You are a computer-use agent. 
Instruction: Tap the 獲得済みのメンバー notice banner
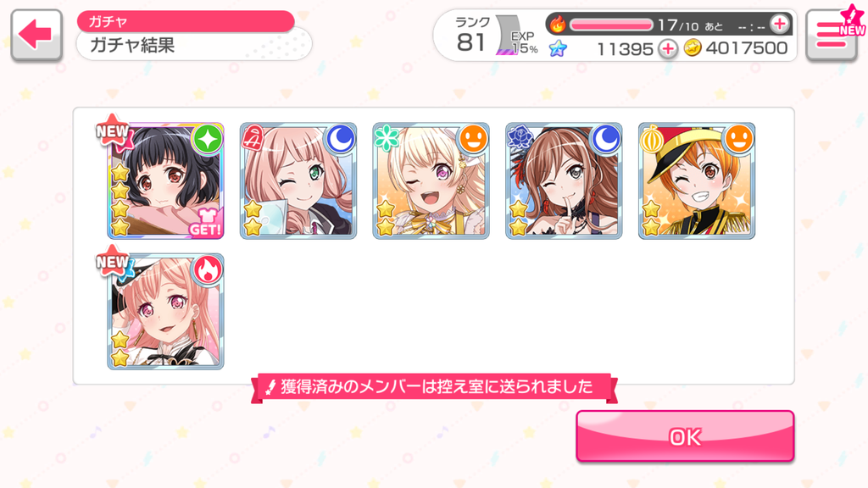coord(434,386)
